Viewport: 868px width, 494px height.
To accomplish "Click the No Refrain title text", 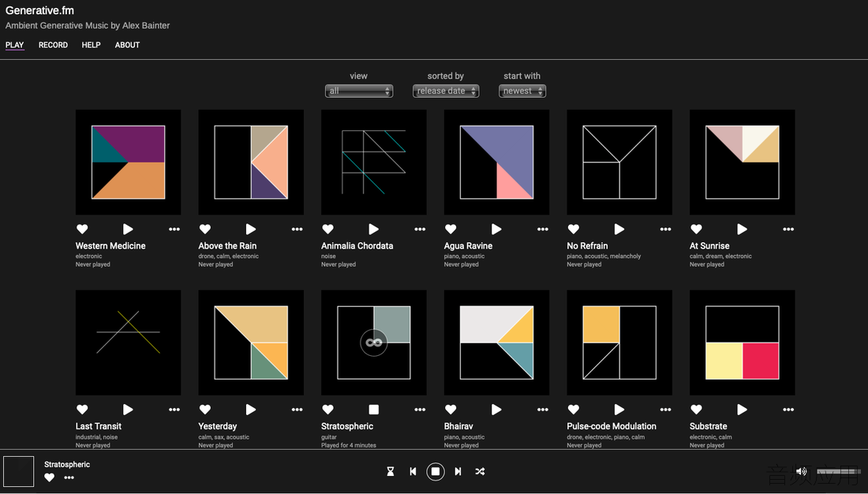I will 587,246.
